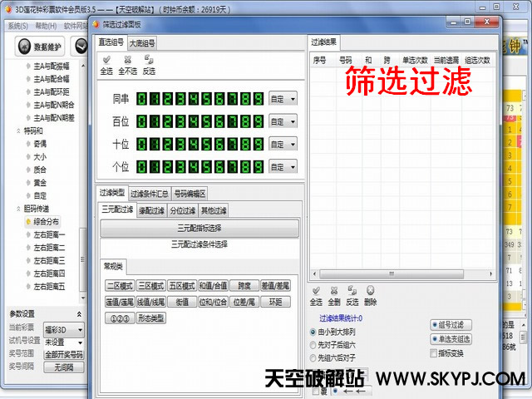Select the 由小到大排列 radio option

313,332
